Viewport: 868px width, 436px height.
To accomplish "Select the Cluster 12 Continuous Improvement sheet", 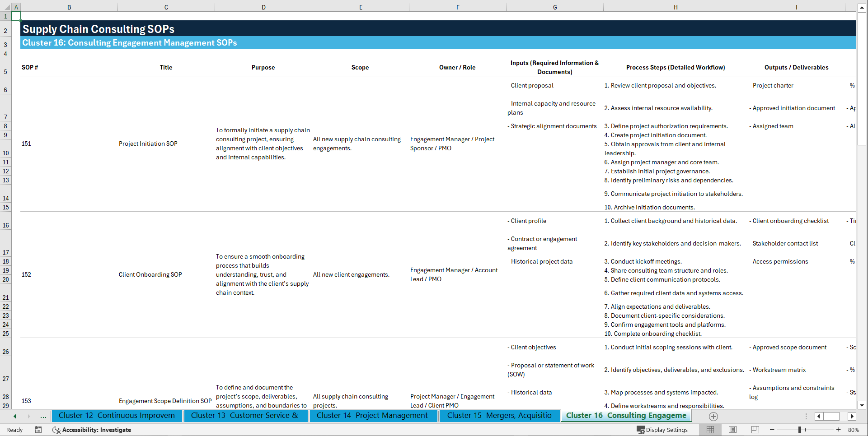I will coord(117,415).
